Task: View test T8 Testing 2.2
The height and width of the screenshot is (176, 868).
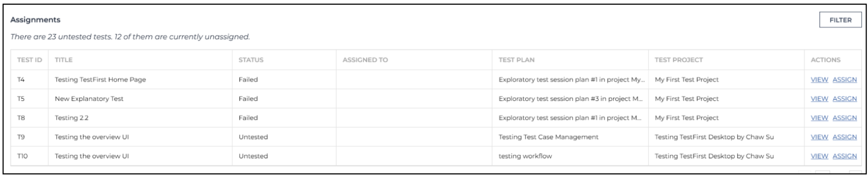Action: (819, 118)
